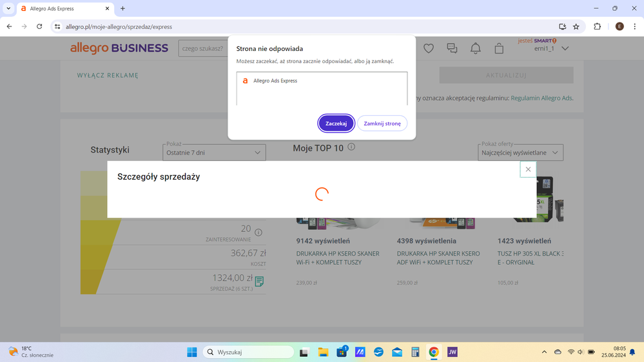This screenshot has width=644, height=362.
Task: Select the Allegro Ads Express tab
Action: (x=64, y=8)
